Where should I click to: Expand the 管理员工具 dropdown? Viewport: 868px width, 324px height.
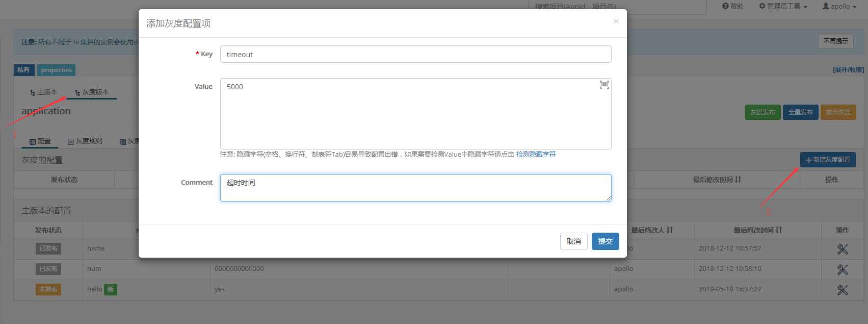tap(783, 6)
